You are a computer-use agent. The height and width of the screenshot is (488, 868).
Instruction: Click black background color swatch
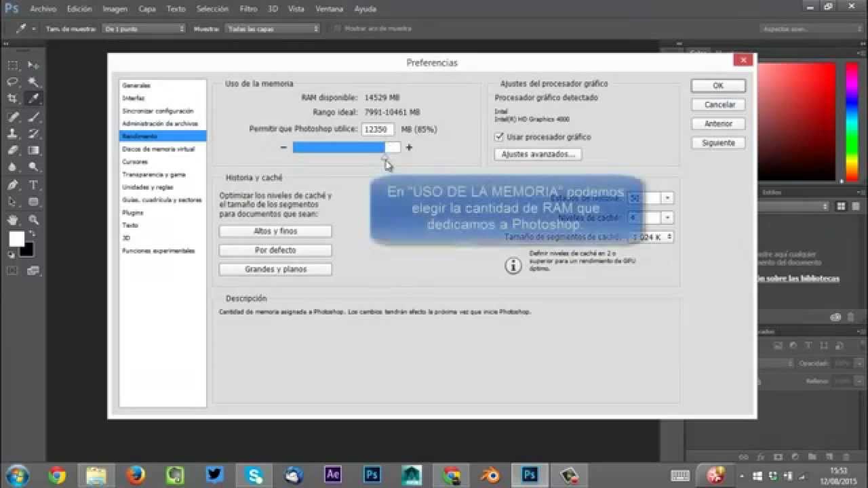pyautogui.click(x=26, y=249)
